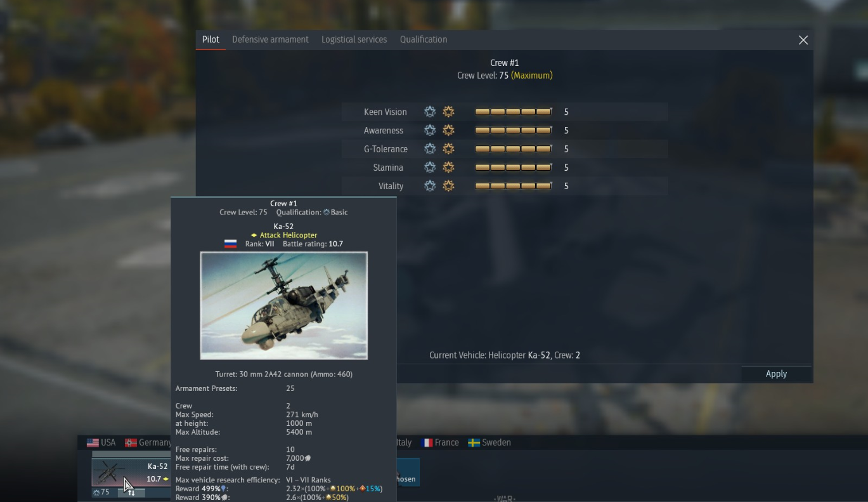Choose the silver star icon for Stamina
The image size is (868, 502).
(430, 168)
